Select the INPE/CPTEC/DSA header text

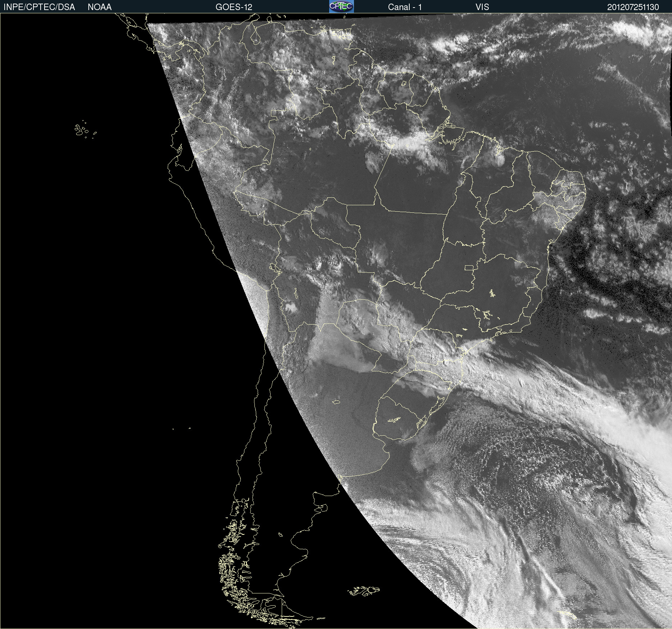[39, 7]
